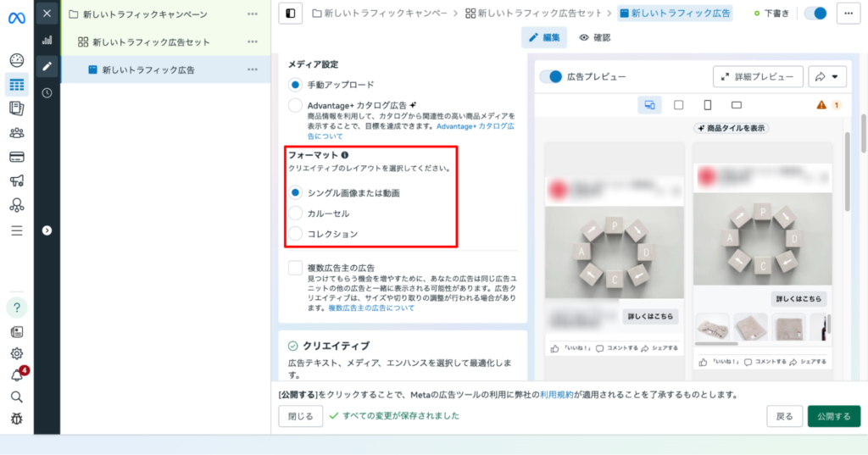The width and height of the screenshot is (868, 455).
Task: Check the 複数広告主の広告 checkbox
Action: coord(295,269)
